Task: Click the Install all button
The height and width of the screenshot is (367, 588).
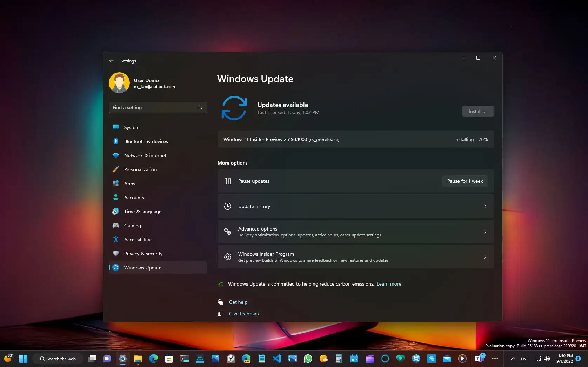Action: [478, 111]
